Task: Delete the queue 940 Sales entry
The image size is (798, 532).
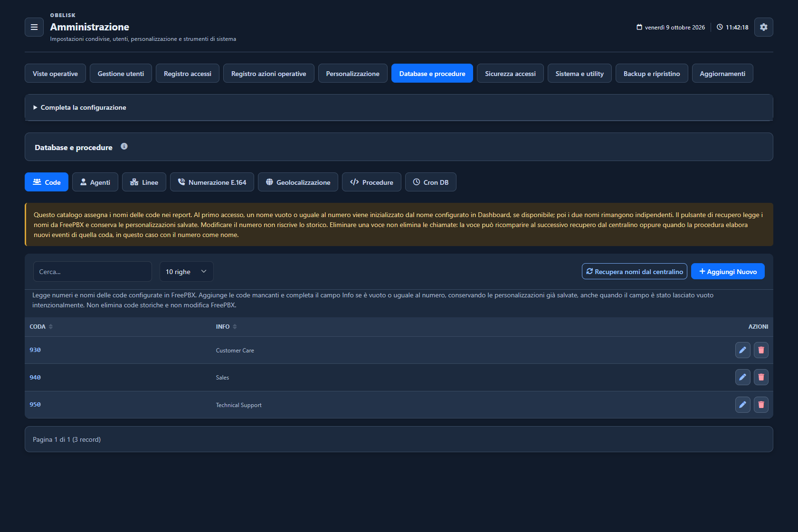Action: 761,377
